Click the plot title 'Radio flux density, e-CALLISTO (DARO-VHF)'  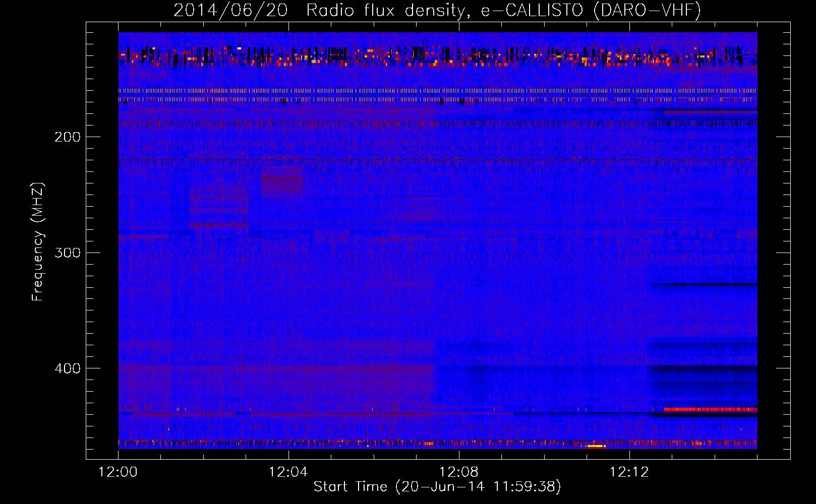503,10
